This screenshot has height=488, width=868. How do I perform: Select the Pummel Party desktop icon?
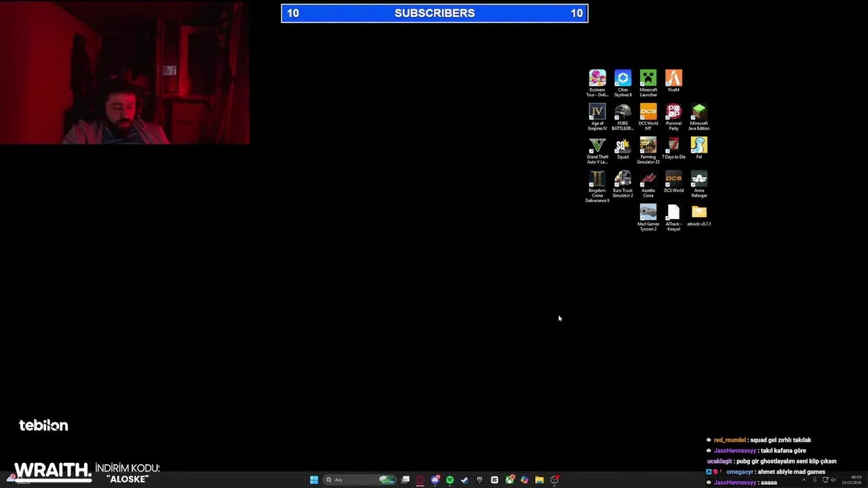[x=673, y=117]
